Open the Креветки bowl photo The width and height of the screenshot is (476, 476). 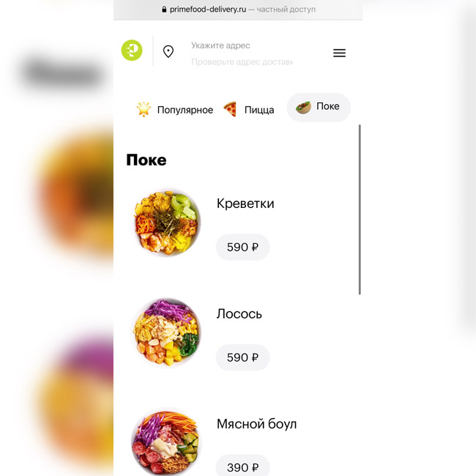click(166, 223)
